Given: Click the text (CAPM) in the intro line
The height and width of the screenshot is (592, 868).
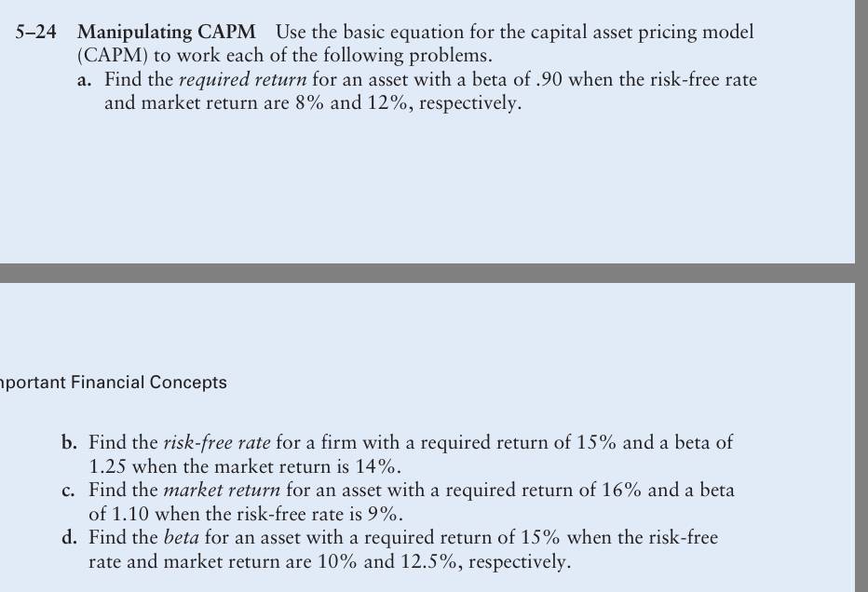Looking at the screenshot, I should coord(113,56).
